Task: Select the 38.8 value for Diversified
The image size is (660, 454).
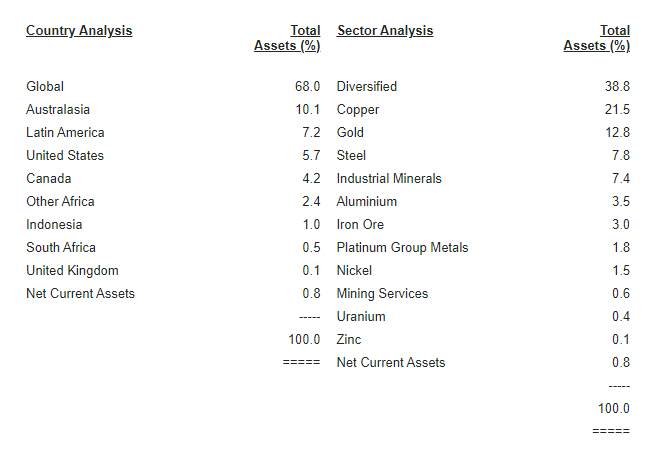Action: click(x=617, y=87)
